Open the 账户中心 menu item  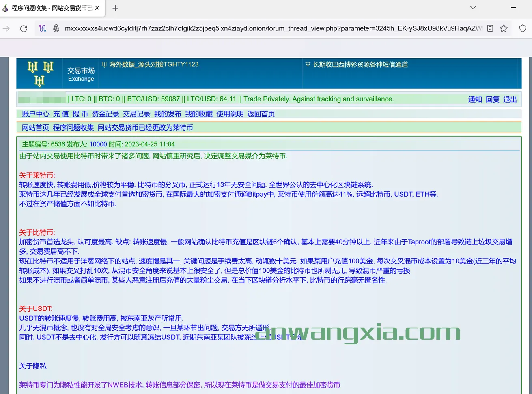(x=37, y=114)
